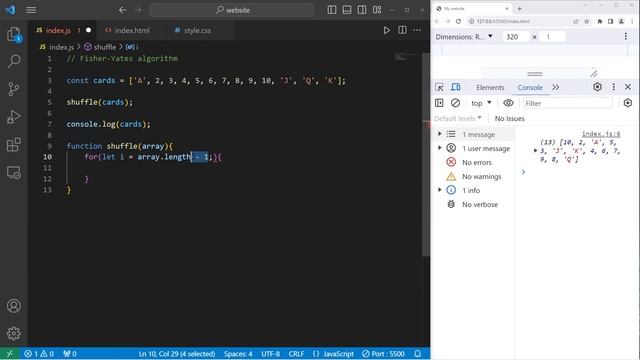Screen dimensions: 640x360
Task: Go forward with the editor forward arrow
Action: tap(138, 10)
